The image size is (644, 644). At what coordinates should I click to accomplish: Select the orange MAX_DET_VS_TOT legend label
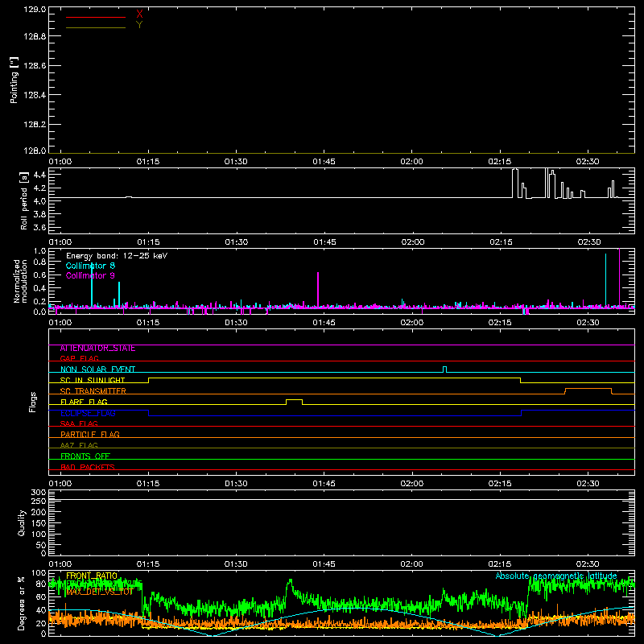coord(99,592)
